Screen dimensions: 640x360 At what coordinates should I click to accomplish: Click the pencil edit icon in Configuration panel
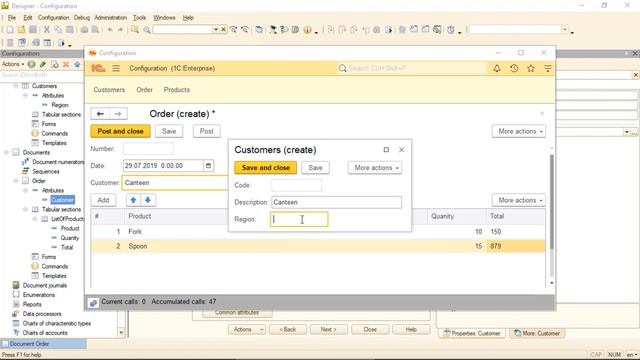pos(43,64)
